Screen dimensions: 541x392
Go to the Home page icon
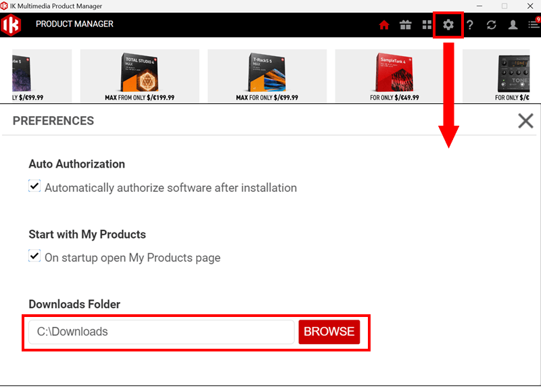coord(384,25)
